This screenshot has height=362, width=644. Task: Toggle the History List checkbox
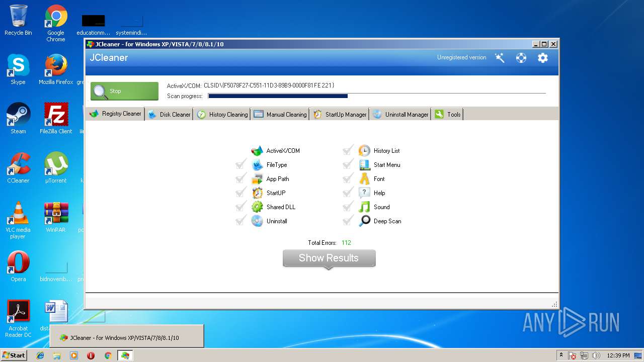pyautogui.click(x=348, y=150)
